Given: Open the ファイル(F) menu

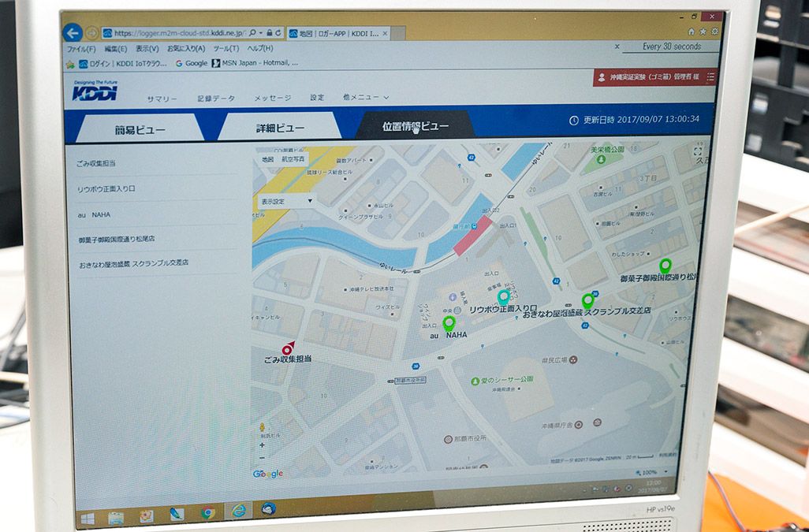Looking at the screenshot, I should pyautogui.click(x=81, y=49).
